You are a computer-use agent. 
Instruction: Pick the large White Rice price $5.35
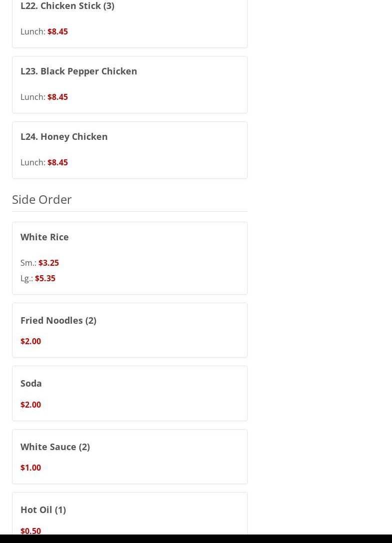coord(45,278)
